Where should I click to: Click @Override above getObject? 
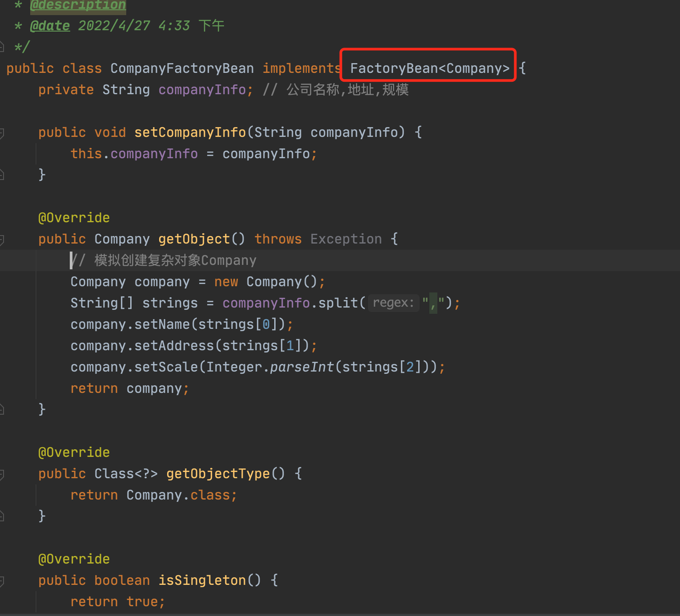click(x=74, y=218)
